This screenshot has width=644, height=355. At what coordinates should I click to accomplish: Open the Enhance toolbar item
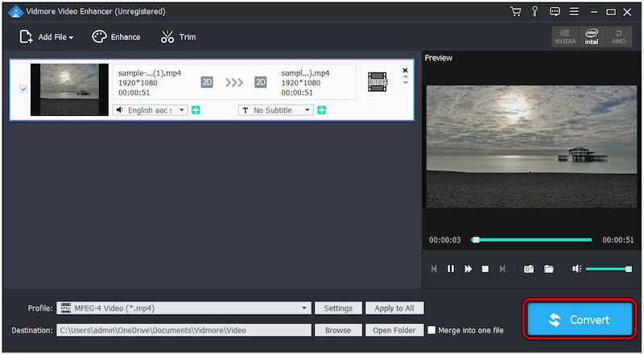point(116,37)
